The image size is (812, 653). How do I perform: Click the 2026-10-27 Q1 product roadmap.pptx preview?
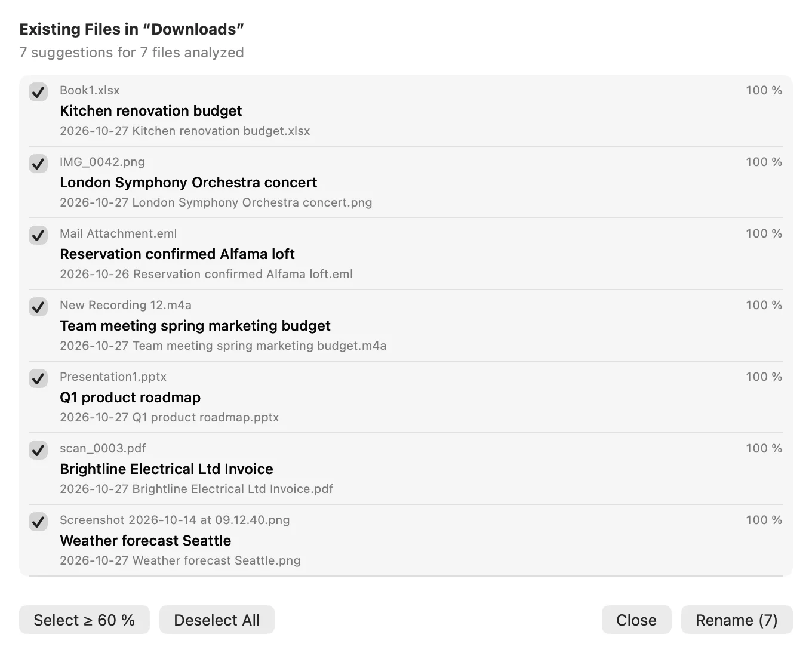[x=170, y=417]
